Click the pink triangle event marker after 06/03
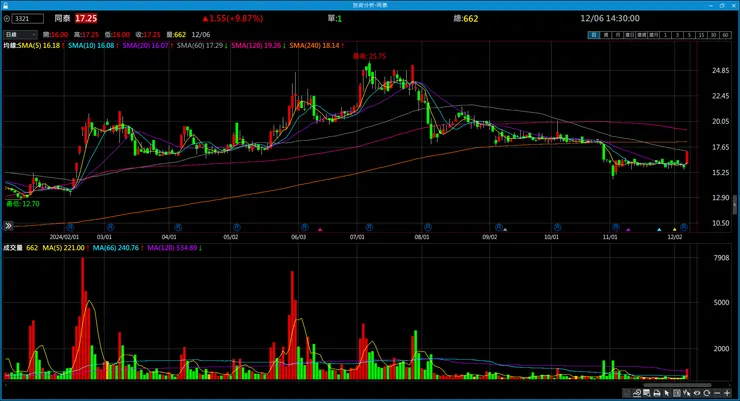The height and width of the screenshot is (401, 740). (320, 229)
